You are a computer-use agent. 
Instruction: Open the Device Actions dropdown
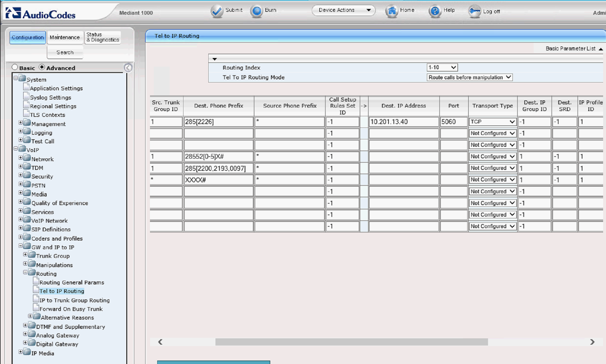point(344,10)
